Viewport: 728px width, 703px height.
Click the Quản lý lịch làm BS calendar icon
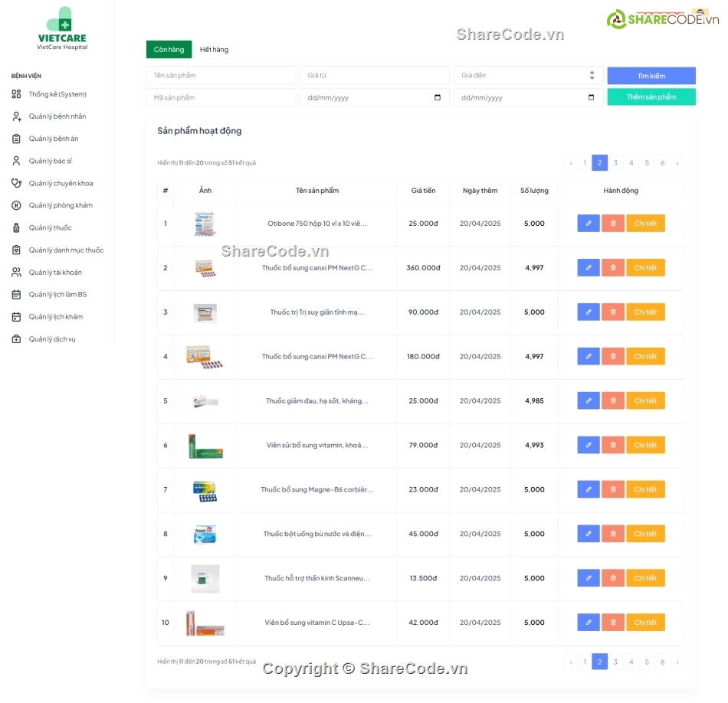[x=16, y=295]
